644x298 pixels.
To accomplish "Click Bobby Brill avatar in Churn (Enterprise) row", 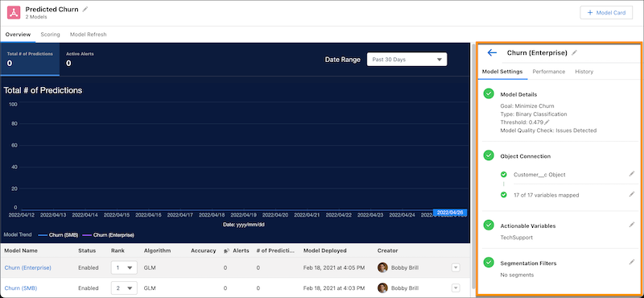I will (383, 267).
